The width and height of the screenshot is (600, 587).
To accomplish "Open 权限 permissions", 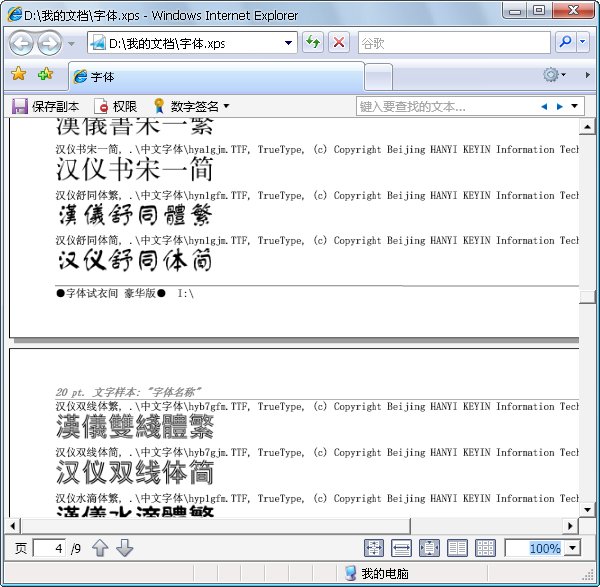I will pos(116,106).
